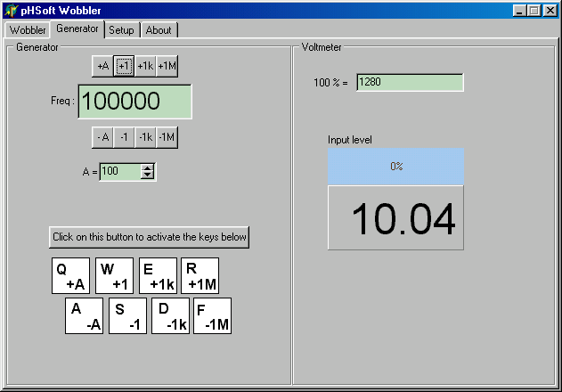Click the -1 frequency decrement button
Screen dimensions: 562x392
(124, 137)
